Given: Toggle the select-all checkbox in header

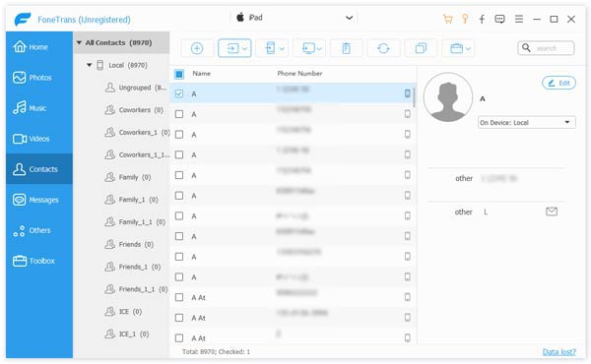Looking at the screenshot, I should (179, 74).
